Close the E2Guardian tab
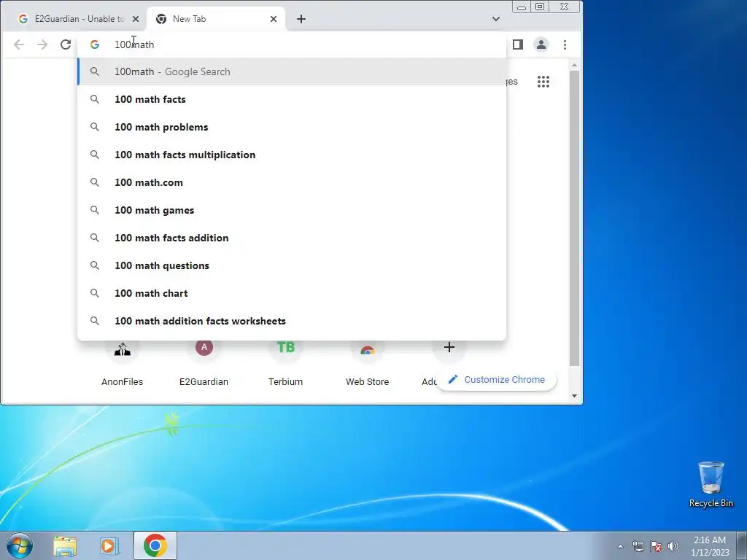The height and width of the screenshot is (560, 747). point(136,19)
